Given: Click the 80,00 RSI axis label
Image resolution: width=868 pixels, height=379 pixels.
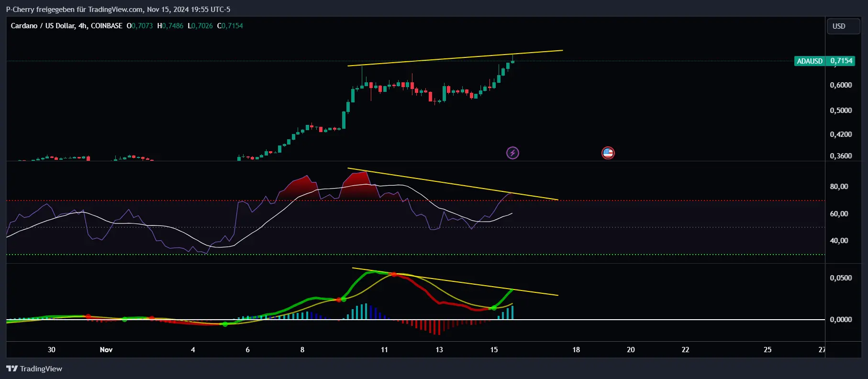Looking at the screenshot, I should [x=839, y=187].
